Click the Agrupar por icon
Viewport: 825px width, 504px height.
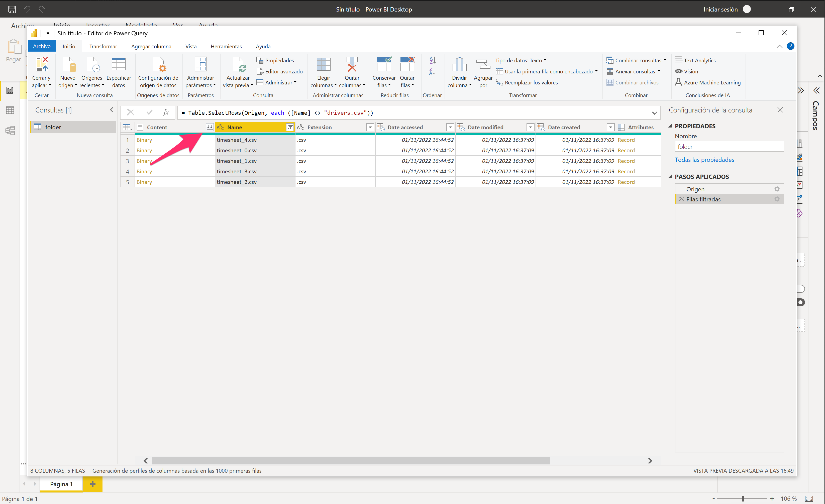click(483, 64)
